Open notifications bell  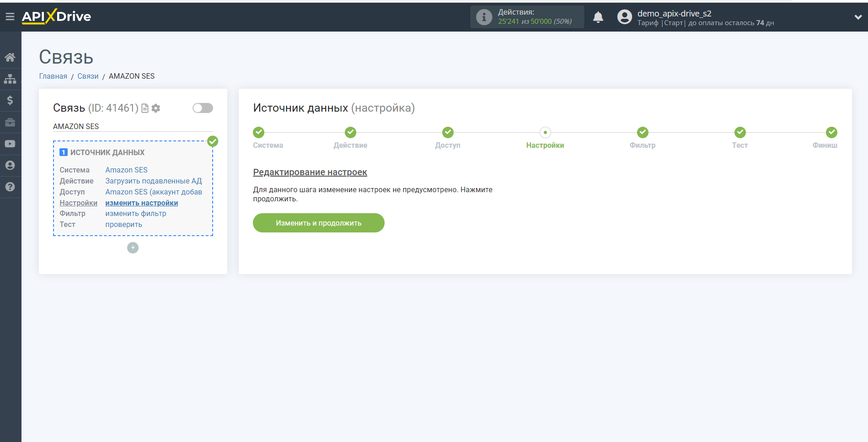[x=598, y=17]
